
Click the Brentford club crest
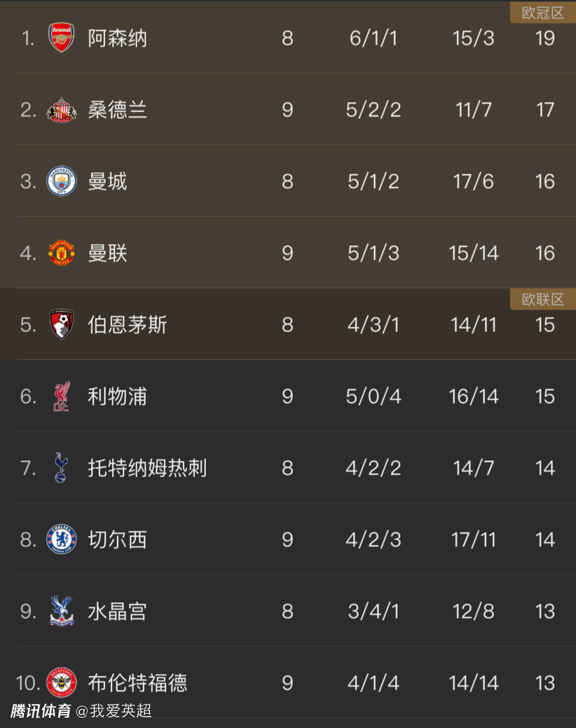(x=61, y=682)
